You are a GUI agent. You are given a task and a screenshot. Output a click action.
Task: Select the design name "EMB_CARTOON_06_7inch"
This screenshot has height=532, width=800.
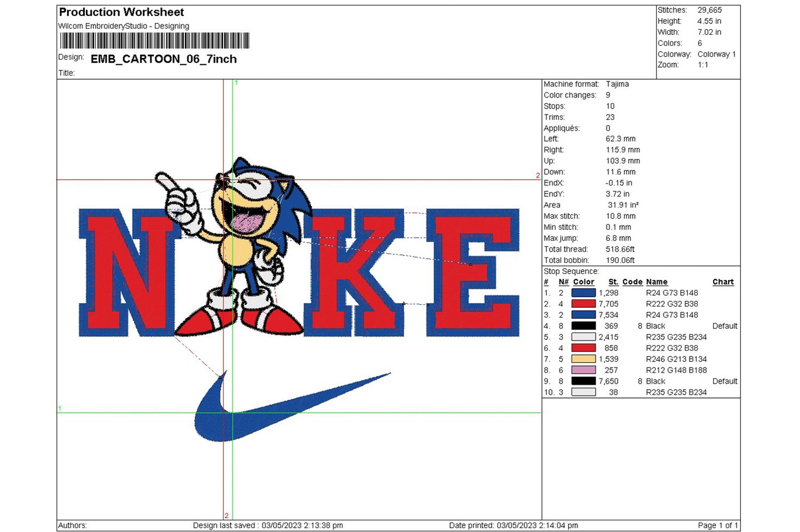pyautogui.click(x=164, y=59)
